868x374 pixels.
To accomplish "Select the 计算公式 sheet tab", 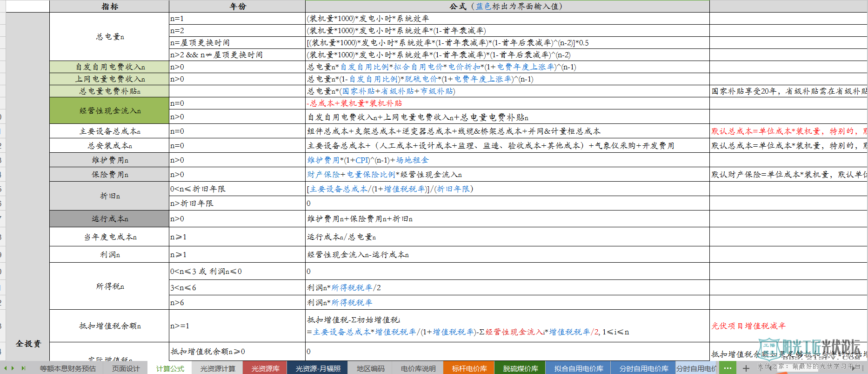I will [x=170, y=368].
